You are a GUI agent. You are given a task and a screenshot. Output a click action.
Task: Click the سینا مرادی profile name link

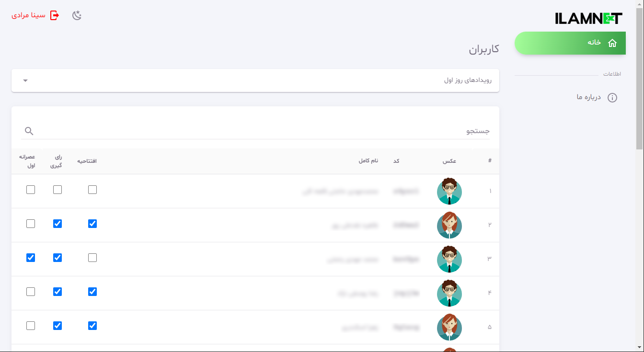[x=27, y=15]
